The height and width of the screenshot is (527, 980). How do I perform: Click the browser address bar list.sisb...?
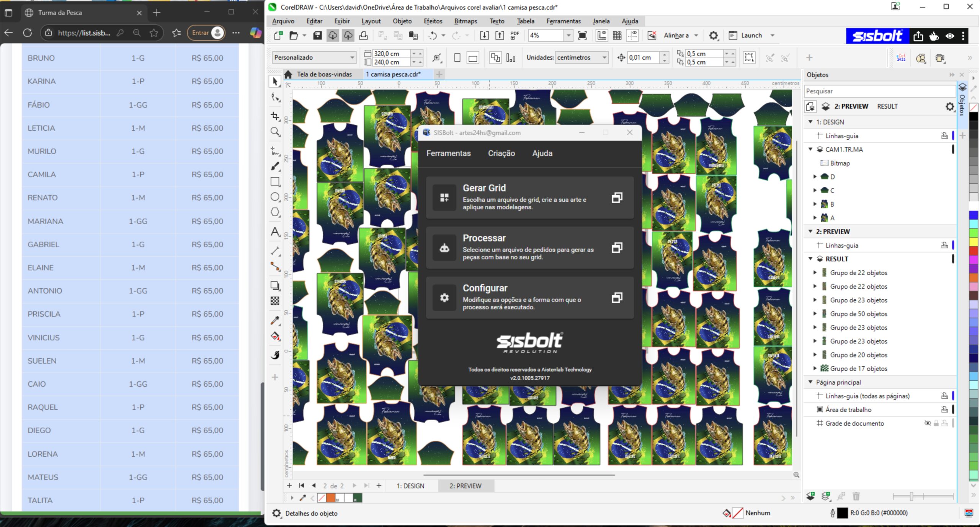[84, 33]
